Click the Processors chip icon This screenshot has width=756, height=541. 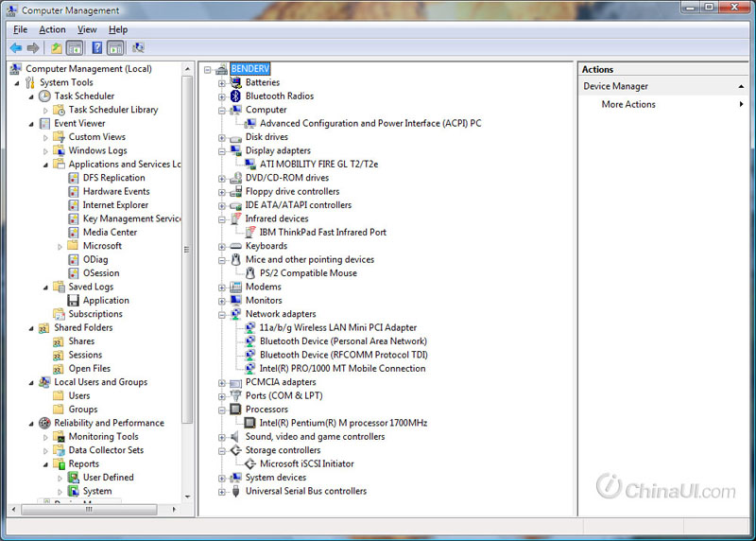click(x=235, y=410)
